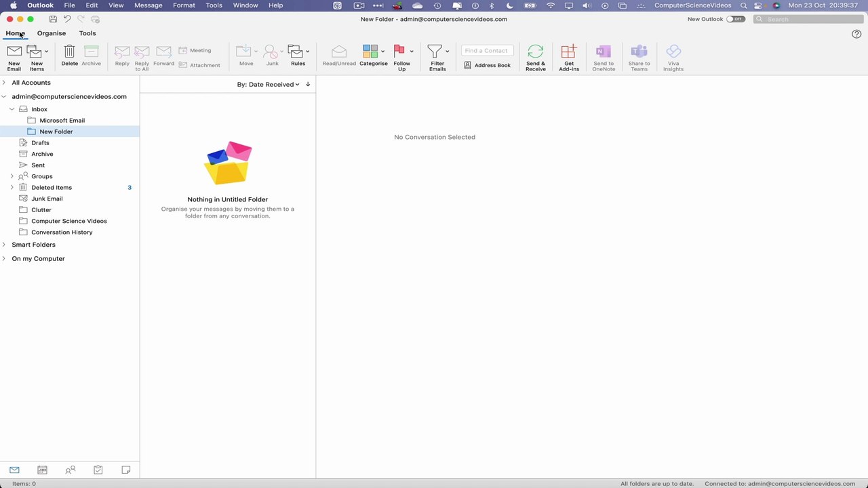The width and height of the screenshot is (868, 488).
Task: Select the Microsoft Email folder
Action: pos(62,121)
